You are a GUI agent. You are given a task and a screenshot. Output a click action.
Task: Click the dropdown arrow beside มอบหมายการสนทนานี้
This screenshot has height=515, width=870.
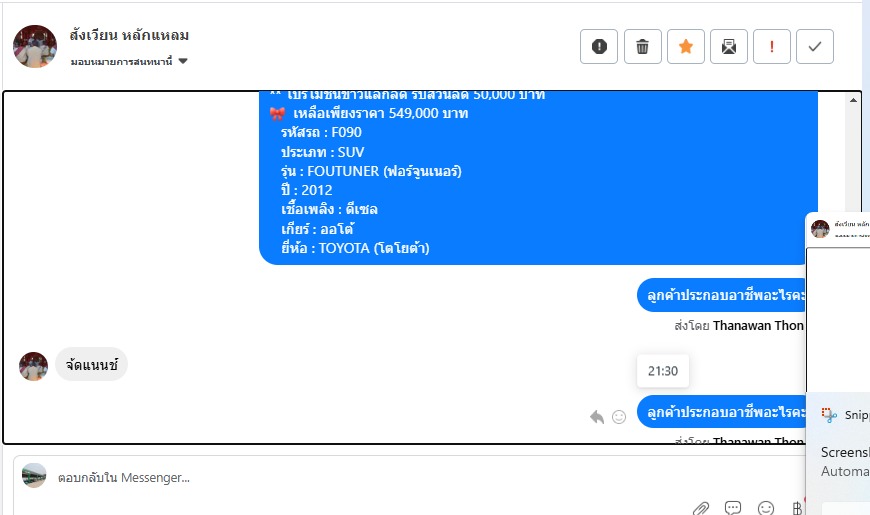pos(183,61)
